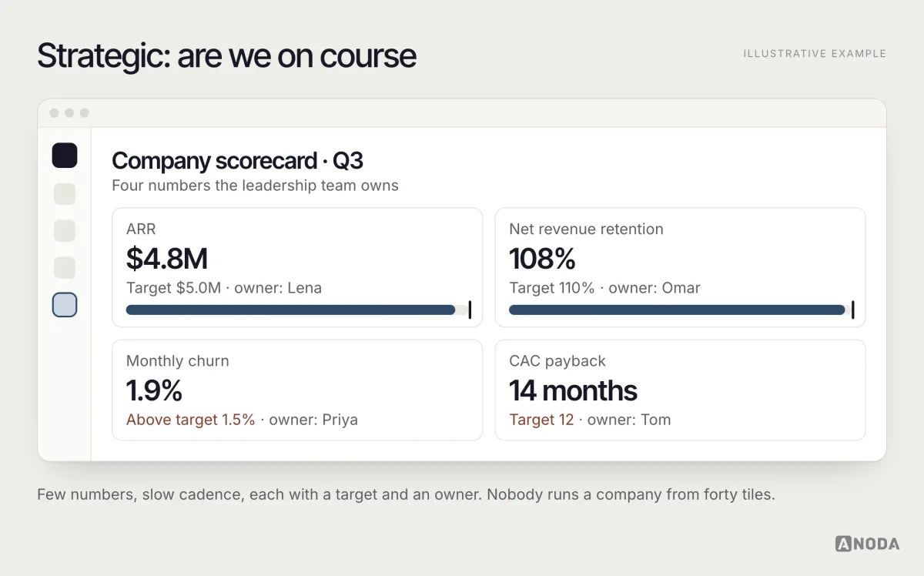Click the 'Strategic: are we on course' title

click(x=226, y=56)
